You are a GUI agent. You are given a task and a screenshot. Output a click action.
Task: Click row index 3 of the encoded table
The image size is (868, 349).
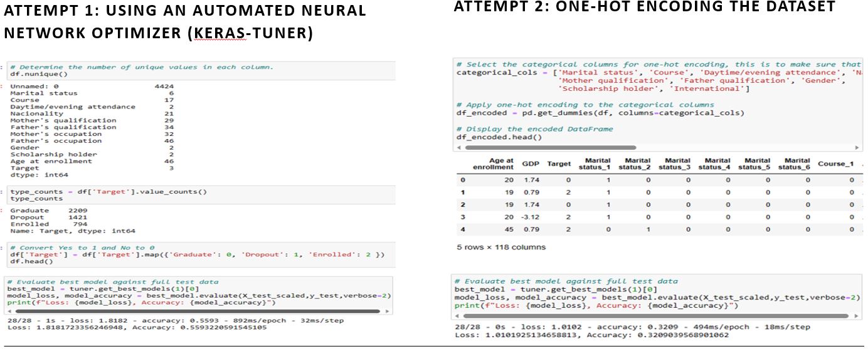tap(462, 217)
